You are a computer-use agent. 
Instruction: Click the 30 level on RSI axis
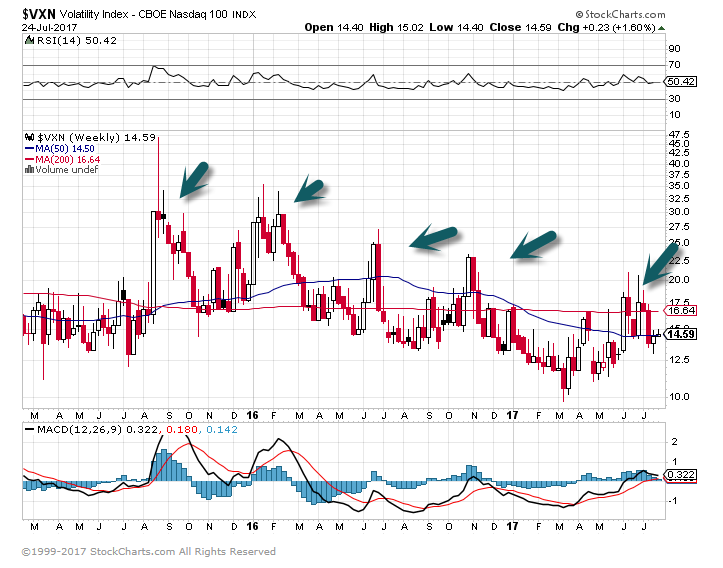[674, 99]
